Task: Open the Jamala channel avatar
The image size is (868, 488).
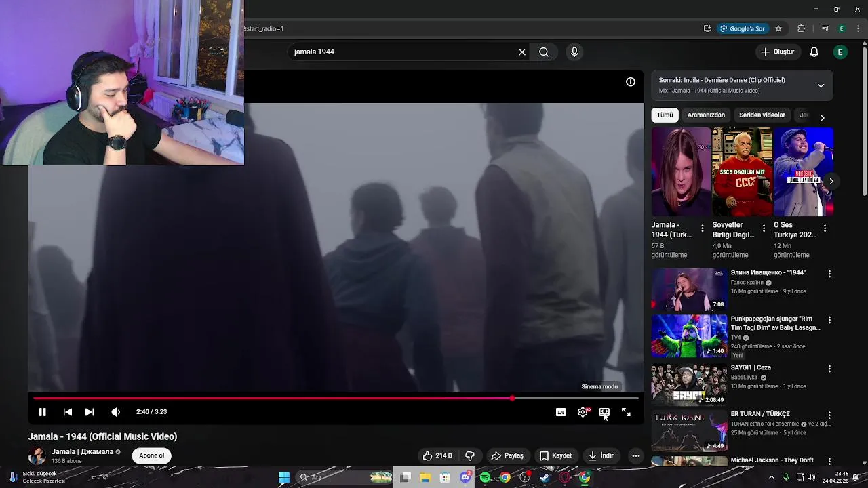Action: tap(37, 455)
